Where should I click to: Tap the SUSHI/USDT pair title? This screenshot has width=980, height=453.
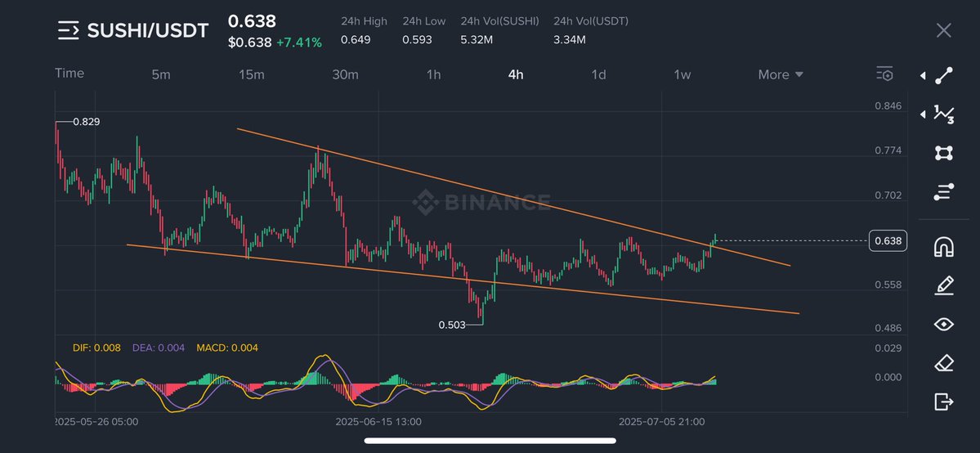point(147,30)
